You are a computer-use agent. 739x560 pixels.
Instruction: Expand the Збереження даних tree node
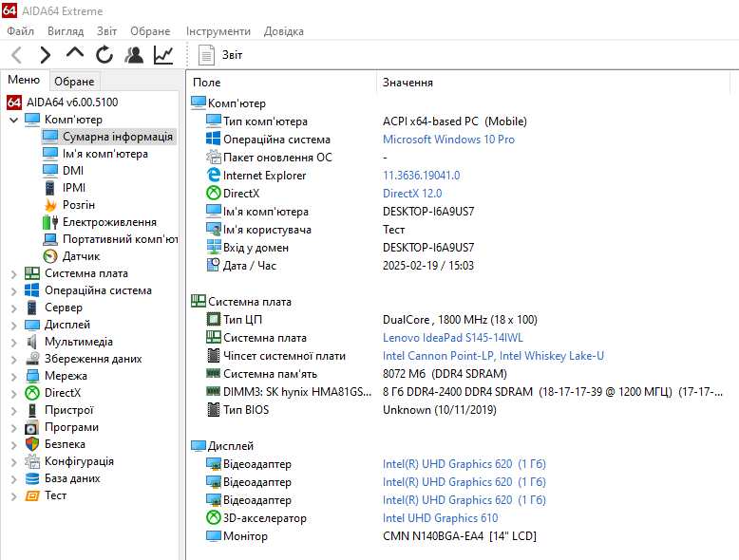point(13,359)
